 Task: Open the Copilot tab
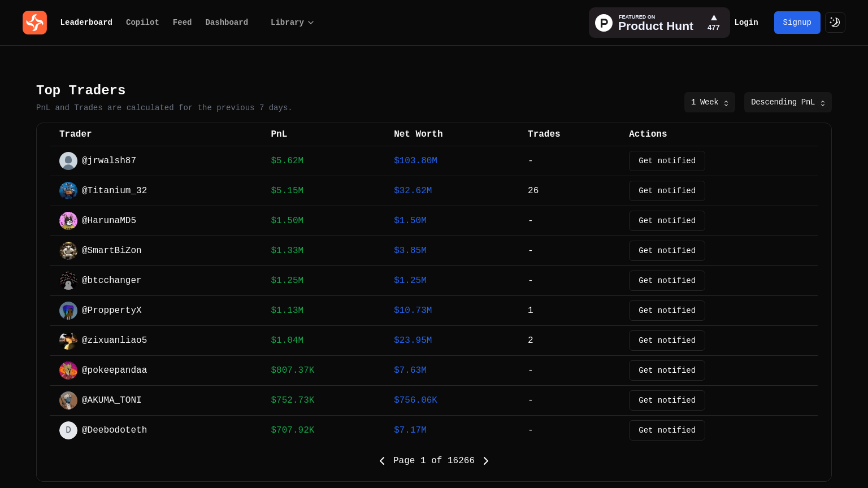pyautogui.click(x=142, y=23)
